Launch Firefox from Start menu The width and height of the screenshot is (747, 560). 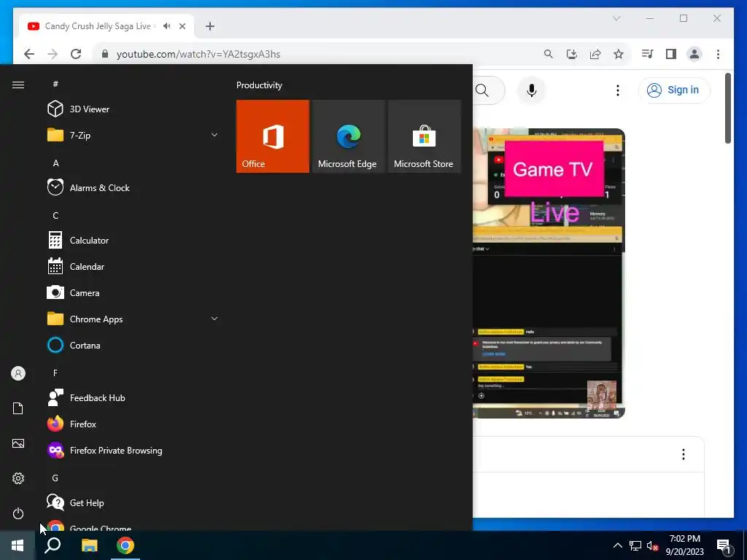coord(133,424)
